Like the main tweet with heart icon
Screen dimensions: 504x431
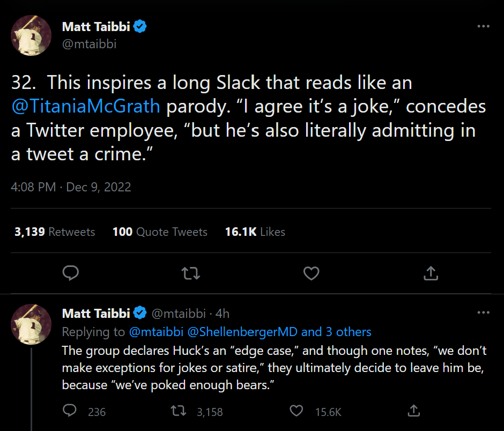[311, 273]
